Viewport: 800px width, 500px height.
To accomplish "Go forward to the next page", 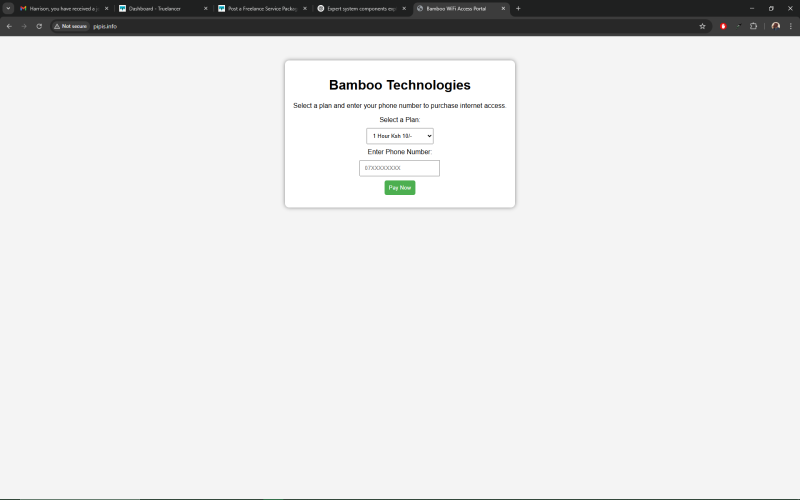I will coord(24,26).
